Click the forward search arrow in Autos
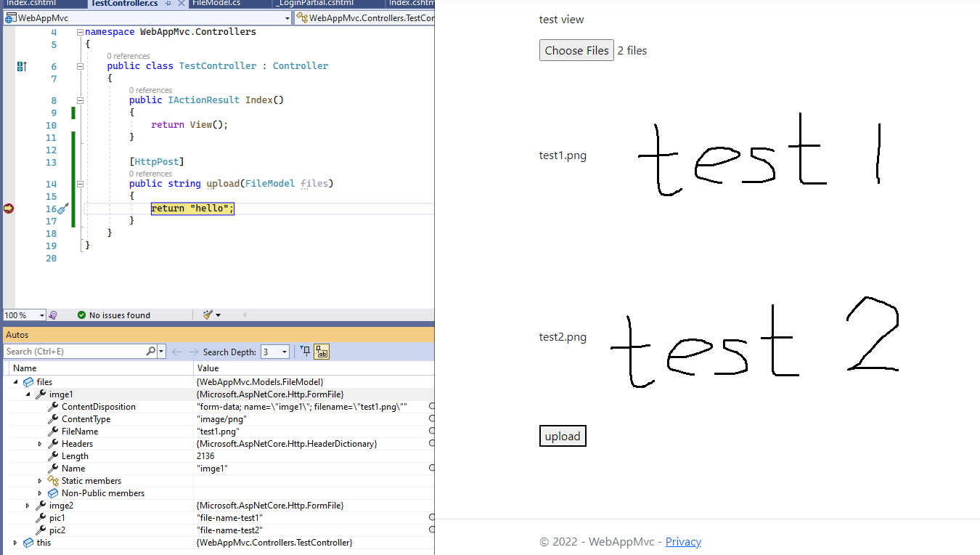980x555 pixels. (193, 352)
